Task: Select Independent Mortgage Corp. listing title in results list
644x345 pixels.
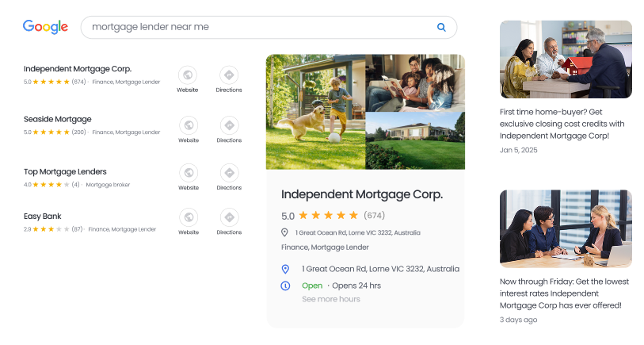Action: pos(78,69)
